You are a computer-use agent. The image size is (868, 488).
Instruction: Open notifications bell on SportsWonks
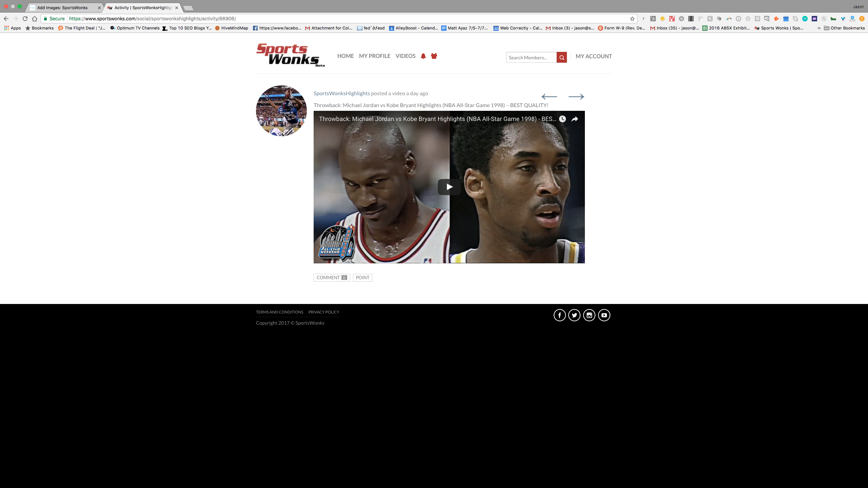[423, 56]
